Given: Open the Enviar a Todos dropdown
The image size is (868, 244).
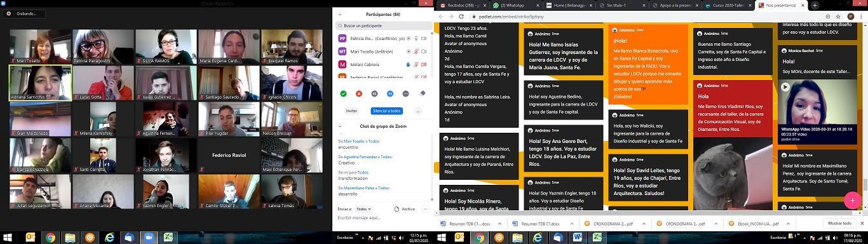Looking at the screenshot, I should tap(363, 208).
